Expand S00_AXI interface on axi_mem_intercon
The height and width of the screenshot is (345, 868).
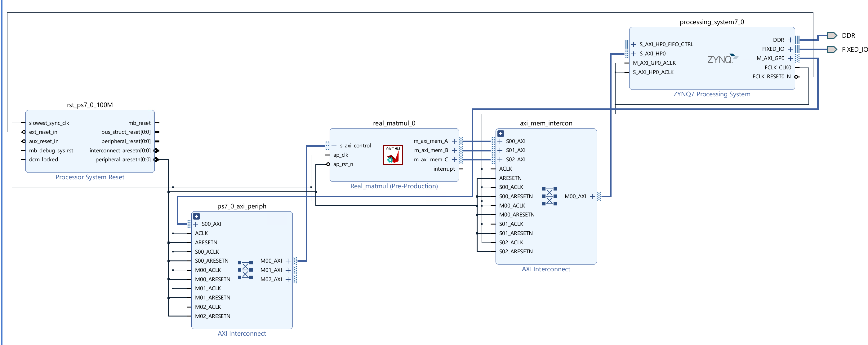pyautogui.click(x=500, y=141)
